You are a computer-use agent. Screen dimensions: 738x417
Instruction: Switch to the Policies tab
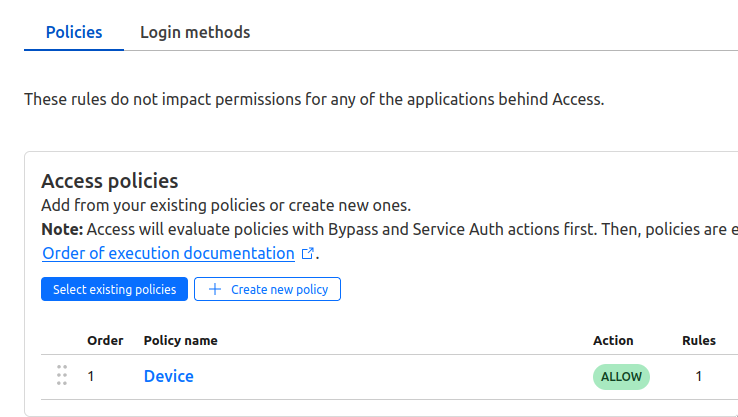[74, 32]
